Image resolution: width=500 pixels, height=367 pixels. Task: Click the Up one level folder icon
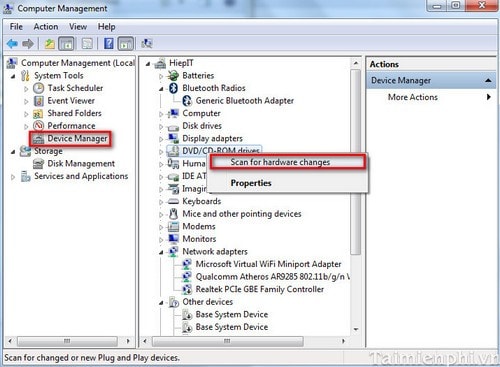click(50, 43)
